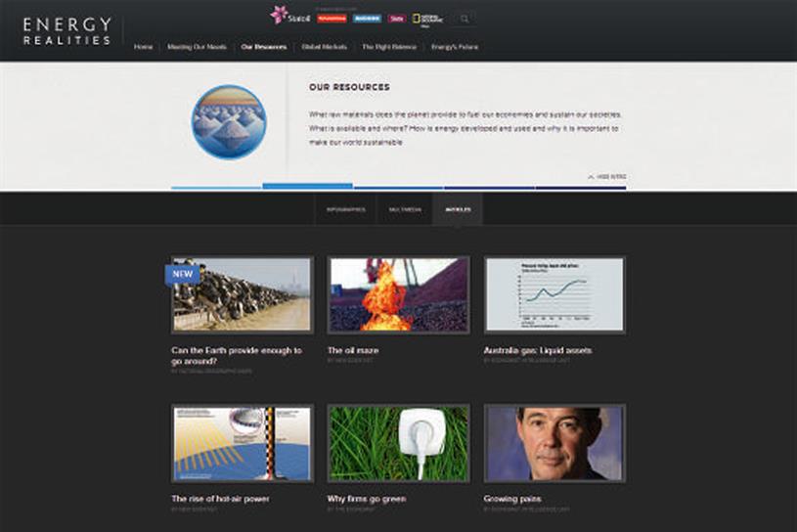Screen dimensions: 797x532
Task: Open "Why firms go green" article link
Action: [x=367, y=499]
